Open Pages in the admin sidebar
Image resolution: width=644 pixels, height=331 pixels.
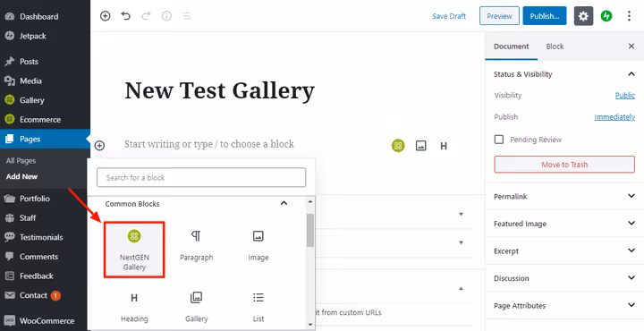click(30, 139)
